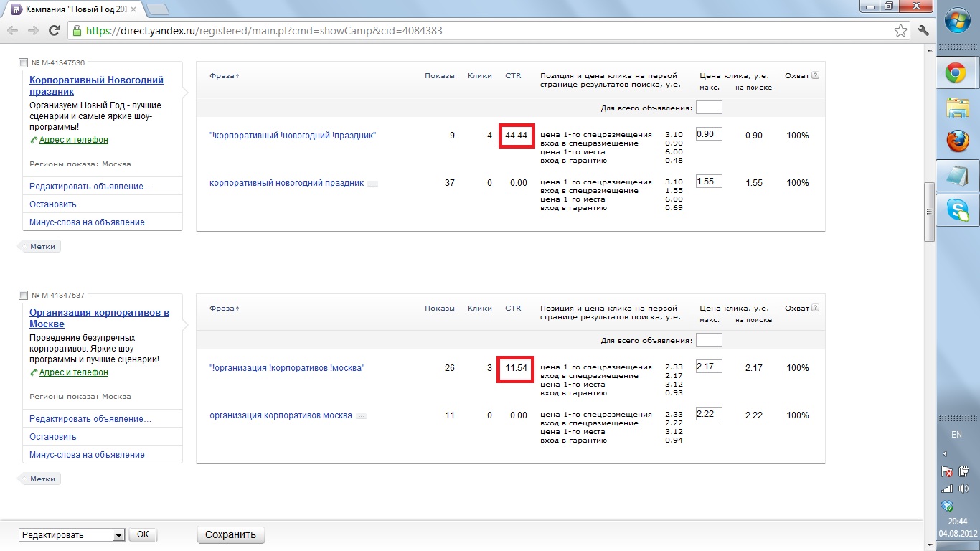980x551 pixels.
Task: Show hidden tray icons with the arrow
Action: point(945,453)
